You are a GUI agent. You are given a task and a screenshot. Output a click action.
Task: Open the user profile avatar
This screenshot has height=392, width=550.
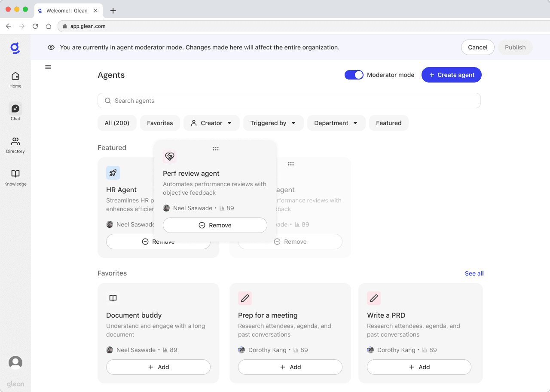coord(15,363)
